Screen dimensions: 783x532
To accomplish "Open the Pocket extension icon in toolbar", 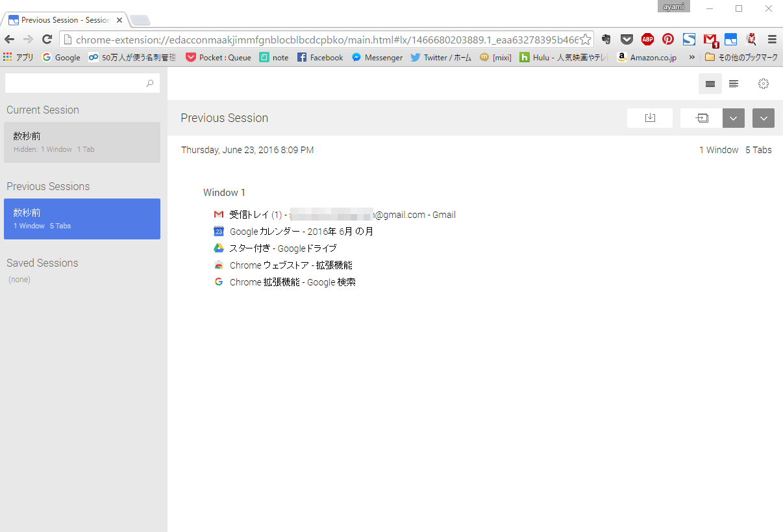I will point(627,39).
